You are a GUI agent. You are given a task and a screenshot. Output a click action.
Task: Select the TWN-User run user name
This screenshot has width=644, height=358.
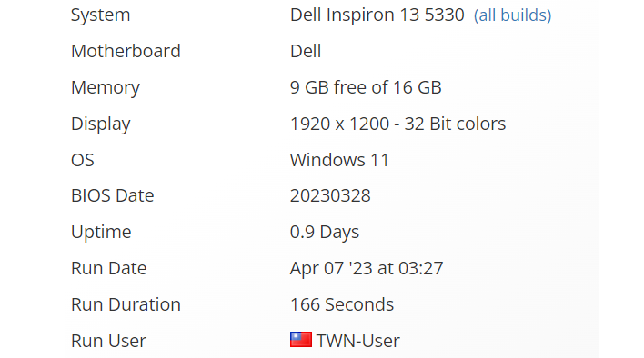pyautogui.click(x=357, y=341)
